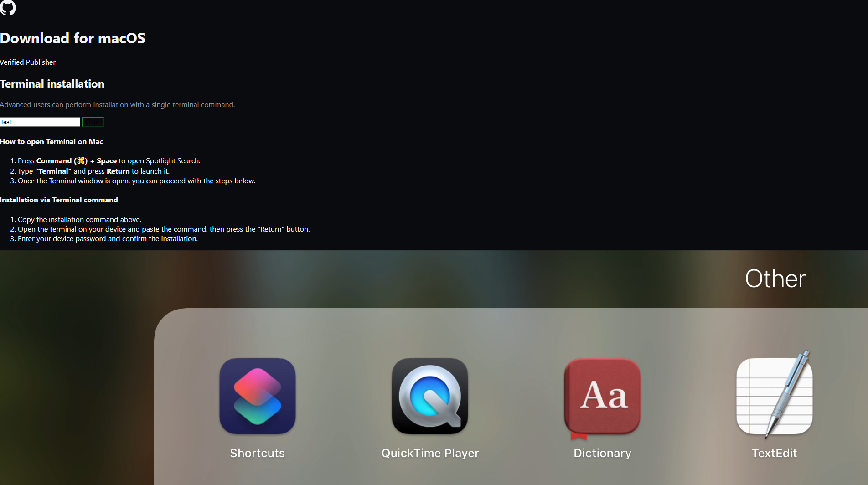Launch the TextEdit app icon
Viewport: 868px width, 485px height.
tap(775, 394)
